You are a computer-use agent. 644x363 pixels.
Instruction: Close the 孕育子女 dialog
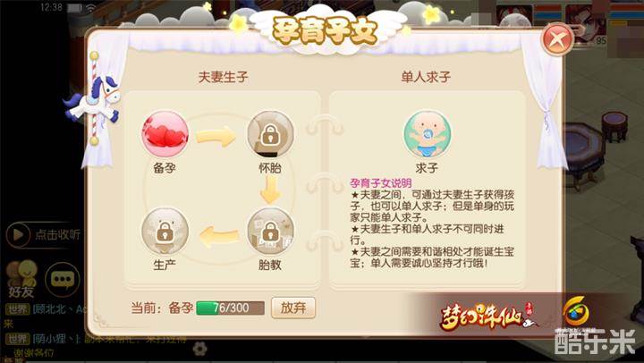(557, 40)
